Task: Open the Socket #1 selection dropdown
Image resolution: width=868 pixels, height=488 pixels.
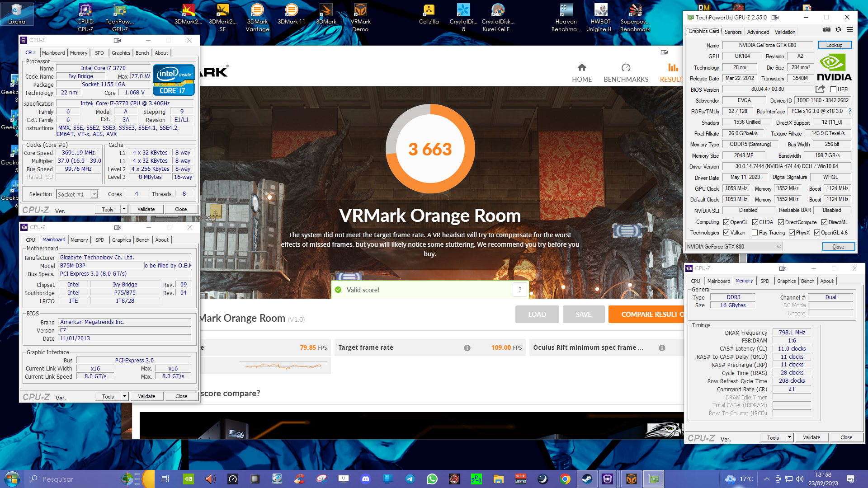Action: (77, 194)
